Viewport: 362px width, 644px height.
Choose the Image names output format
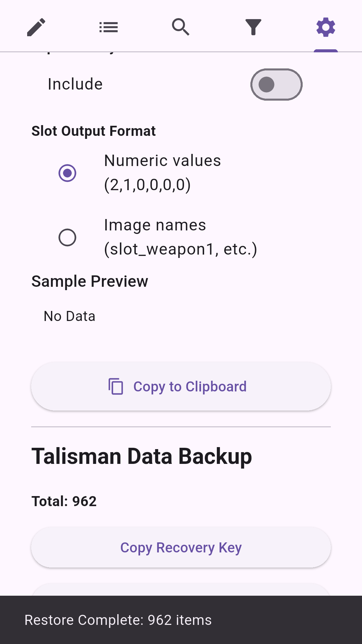[x=67, y=237]
